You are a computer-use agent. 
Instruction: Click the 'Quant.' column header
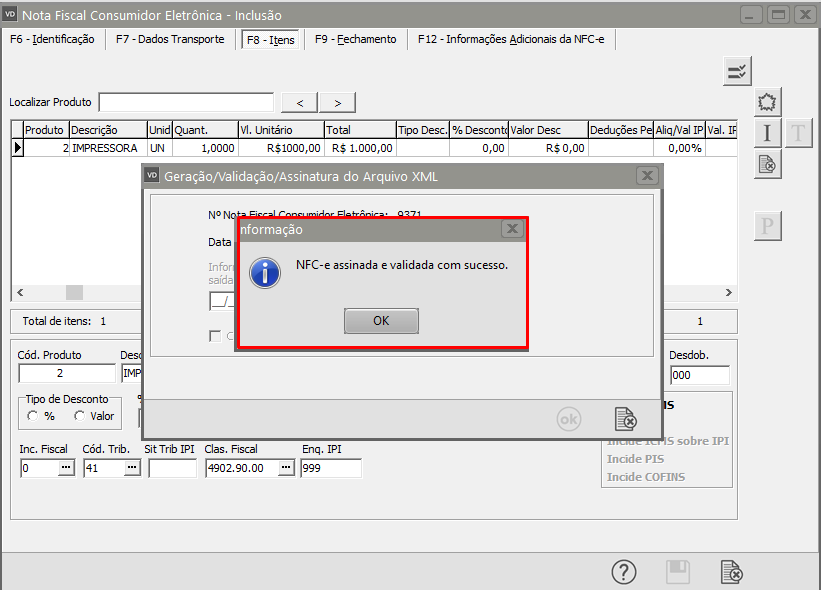[205, 130]
